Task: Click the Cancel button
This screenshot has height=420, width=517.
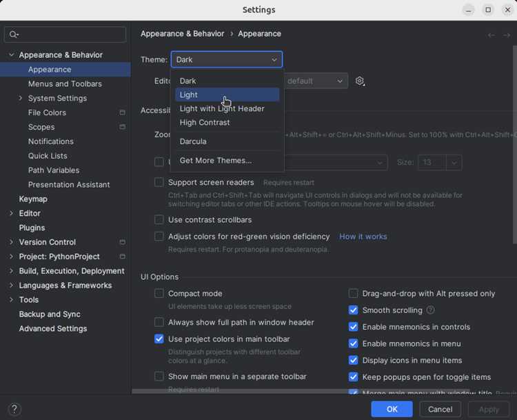Action: point(440,409)
